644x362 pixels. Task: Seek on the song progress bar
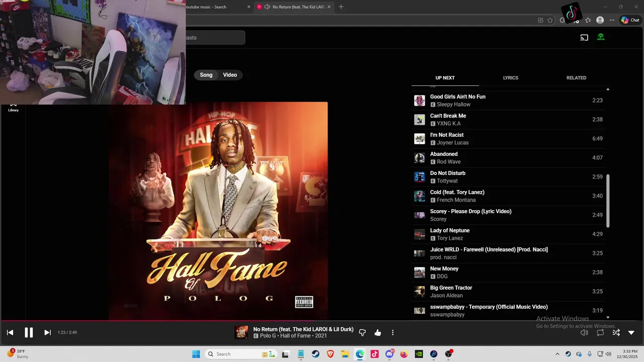322,321
